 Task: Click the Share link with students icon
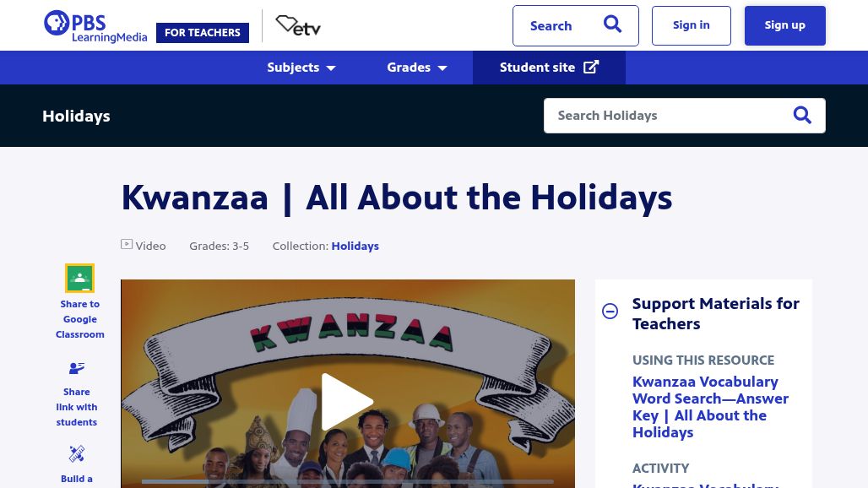pyautogui.click(x=76, y=368)
